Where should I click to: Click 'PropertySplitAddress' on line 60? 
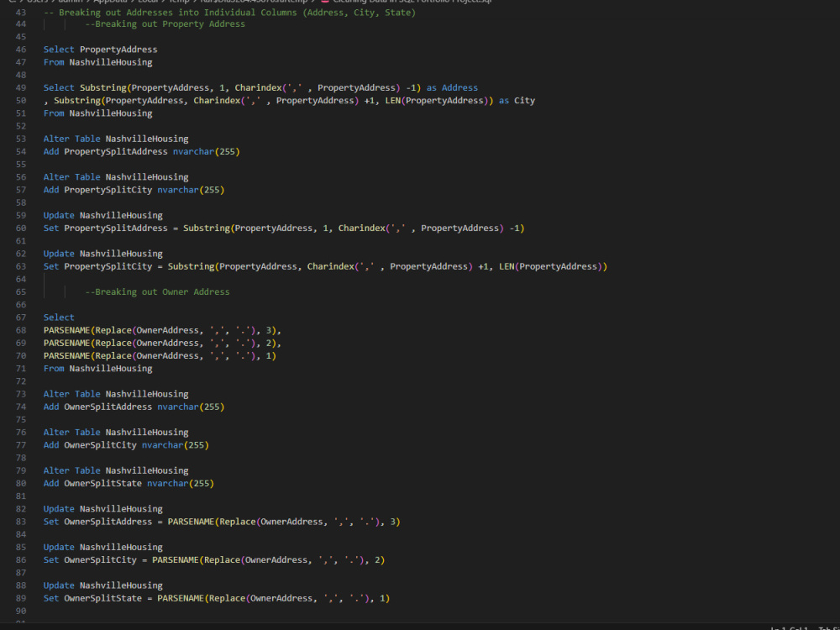point(116,228)
